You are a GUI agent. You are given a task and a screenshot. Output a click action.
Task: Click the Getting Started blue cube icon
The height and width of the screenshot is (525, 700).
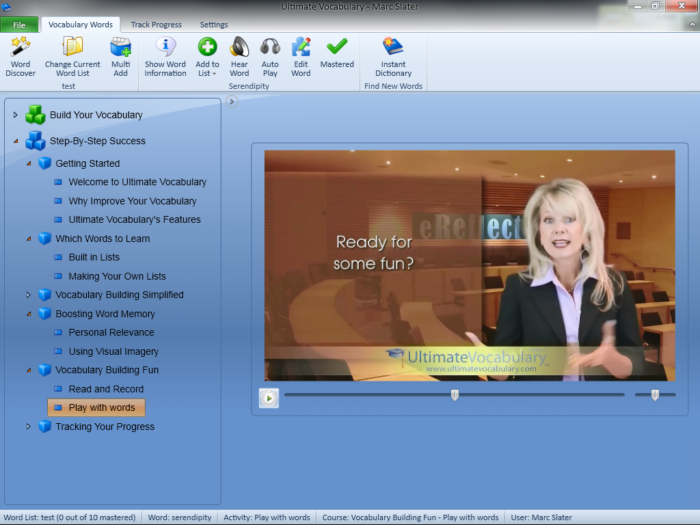(45, 163)
